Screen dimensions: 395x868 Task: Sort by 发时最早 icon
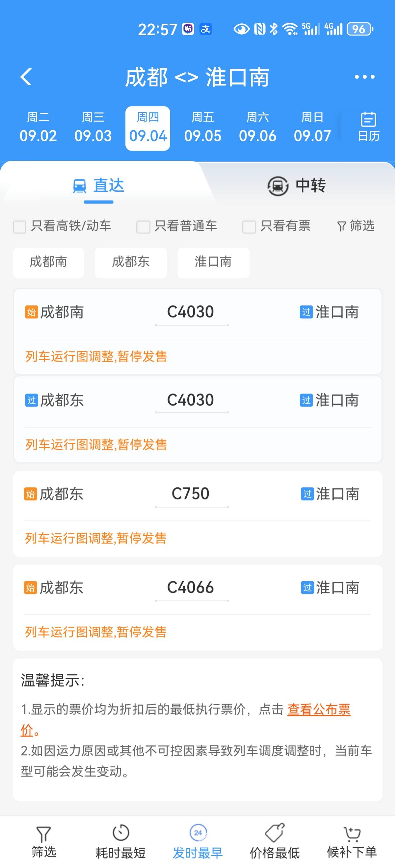(198, 833)
